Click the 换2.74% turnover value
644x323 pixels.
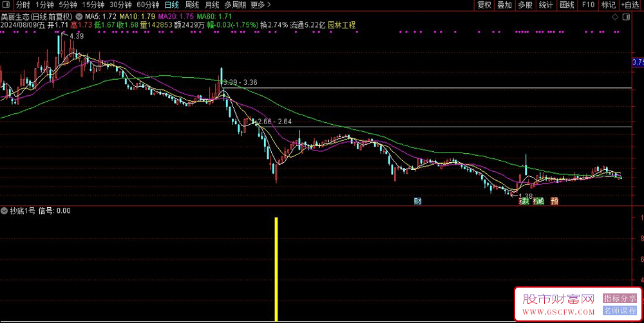274,25
